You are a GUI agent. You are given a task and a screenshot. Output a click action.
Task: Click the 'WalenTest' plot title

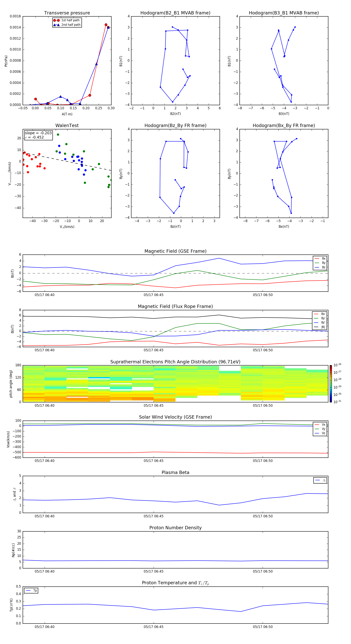[67, 125]
